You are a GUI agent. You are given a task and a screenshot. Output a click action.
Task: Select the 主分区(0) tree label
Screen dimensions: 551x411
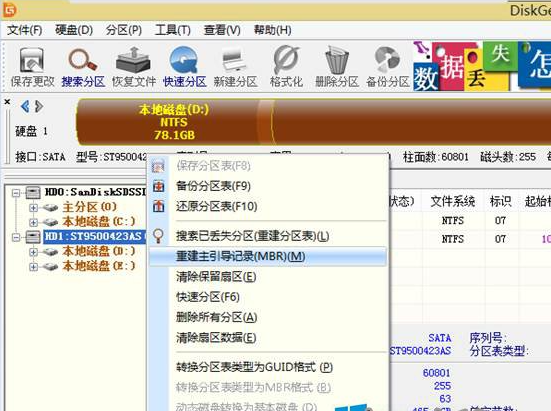[x=90, y=207]
